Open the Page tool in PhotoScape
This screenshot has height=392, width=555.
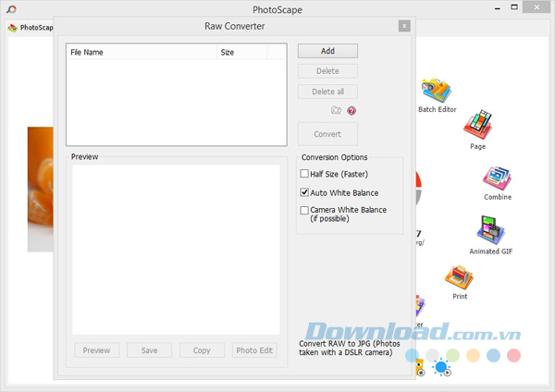pos(478,129)
